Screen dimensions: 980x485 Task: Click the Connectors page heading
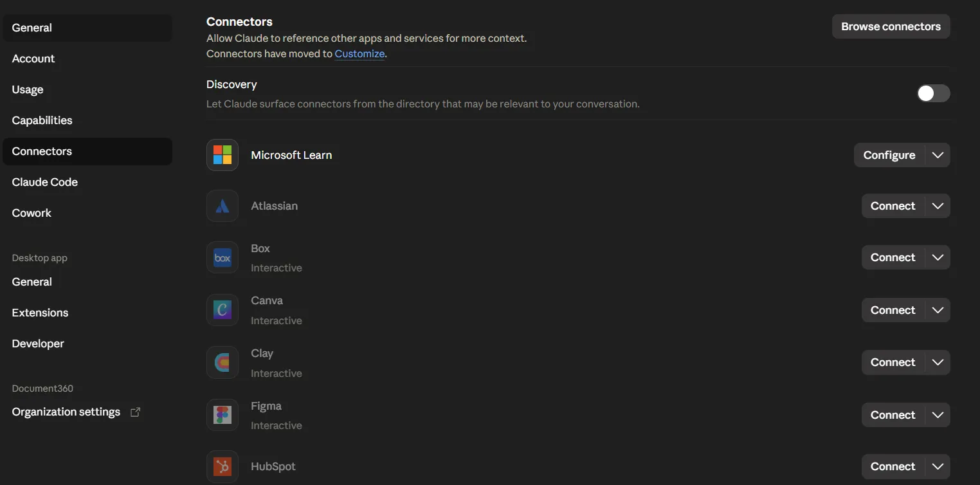click(239, 22)
